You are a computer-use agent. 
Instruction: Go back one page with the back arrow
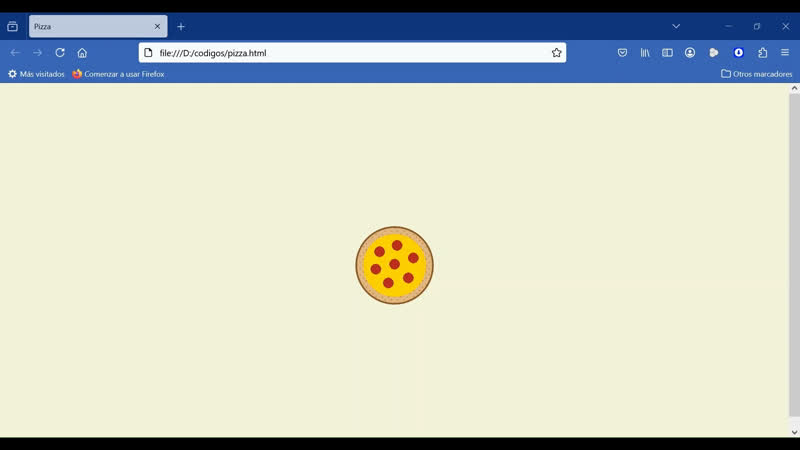pos(15,53)
